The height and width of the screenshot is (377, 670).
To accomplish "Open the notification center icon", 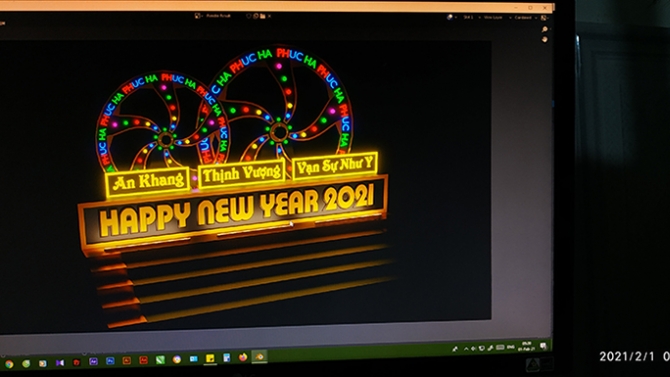I will [543, 345].
